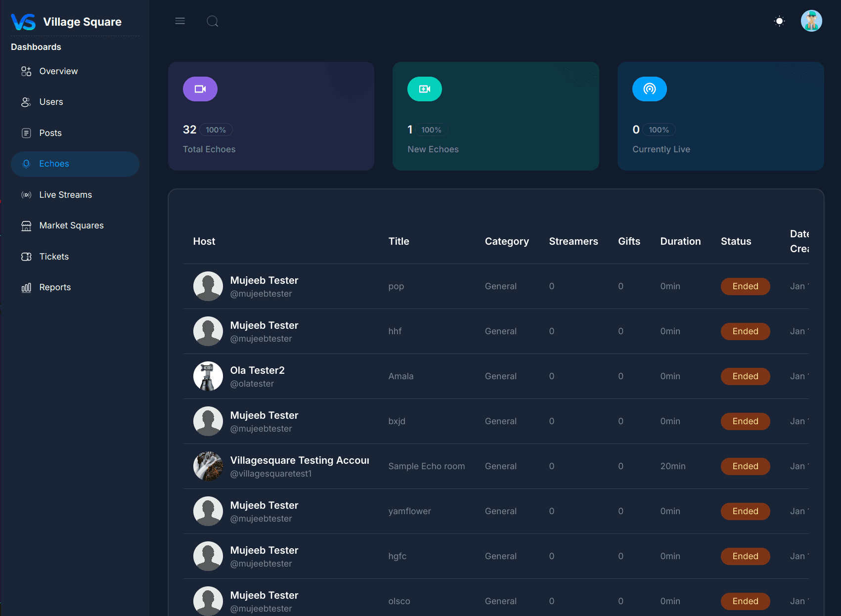Toggle the hamburger sidebar menu
The width and height of the screenshot is (841, 616).
180,21
